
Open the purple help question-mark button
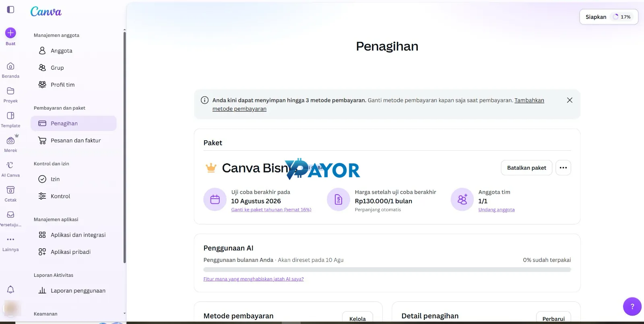(x=632, y=307)
